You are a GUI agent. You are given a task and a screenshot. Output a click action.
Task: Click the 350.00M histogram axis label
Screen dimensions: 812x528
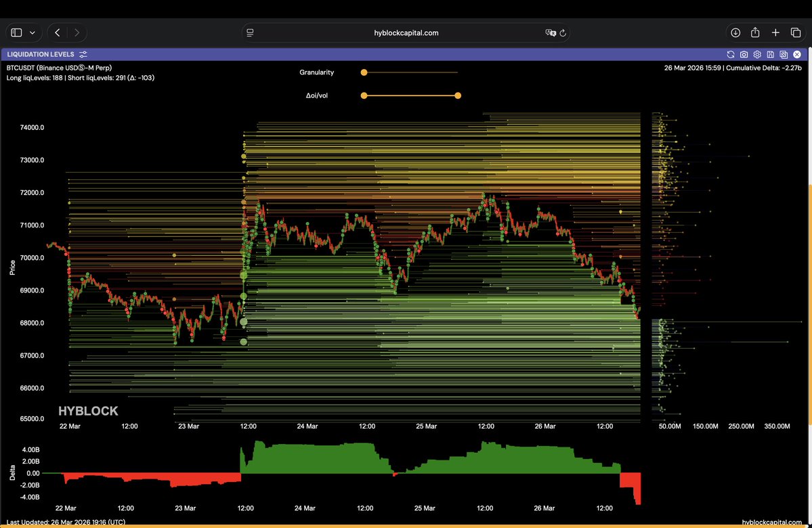[x=777, y=426]
